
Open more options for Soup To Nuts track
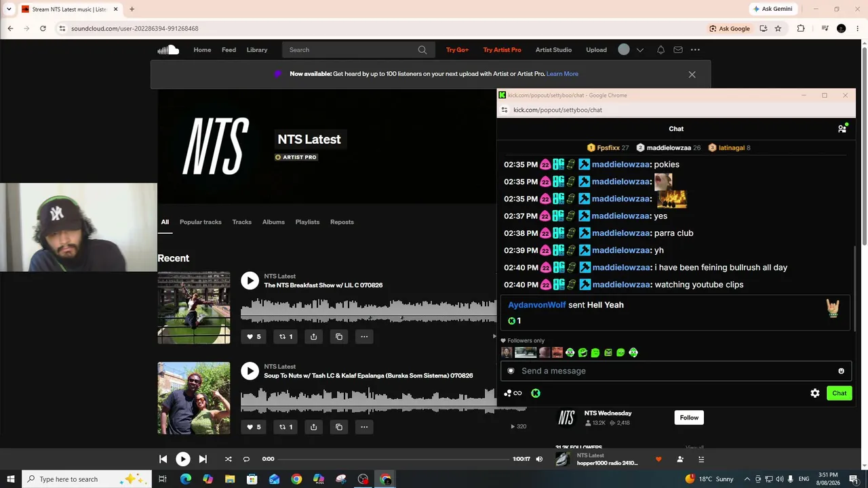[x=364, y=427]
